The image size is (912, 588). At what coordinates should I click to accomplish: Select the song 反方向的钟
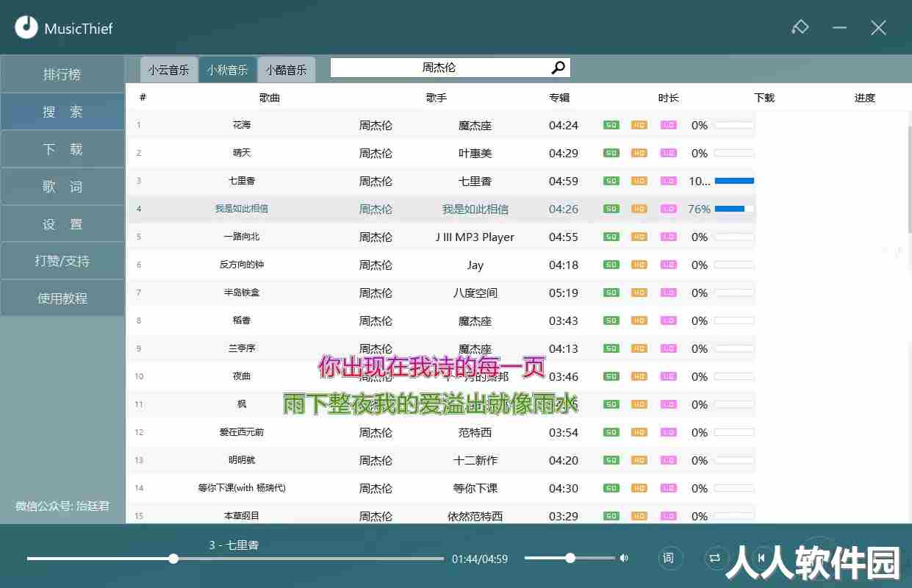click(x=242, y=265)
